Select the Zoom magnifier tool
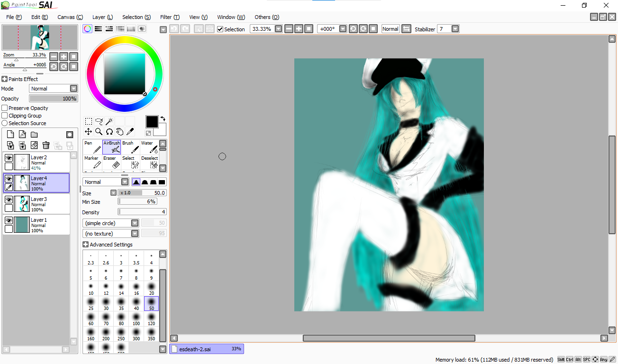Viewport: 618px width, 364px height. pyautogui.click(x=99, y=132)
